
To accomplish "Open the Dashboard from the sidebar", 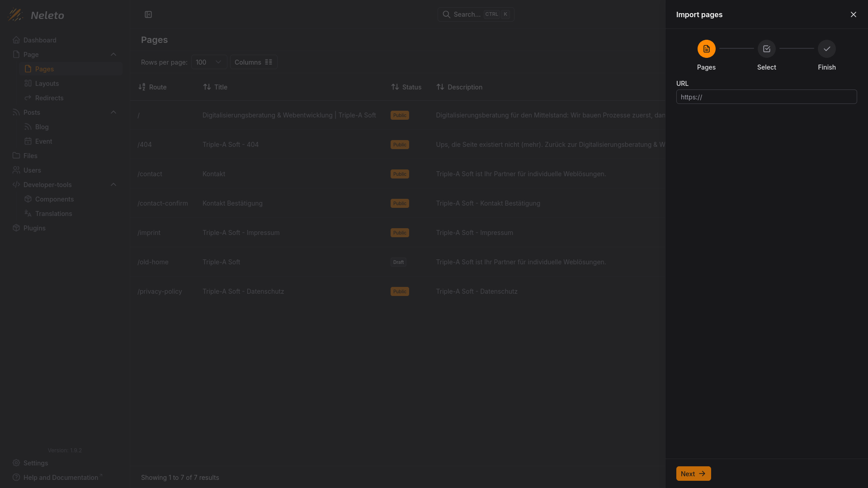I will [x=39, y=40].
